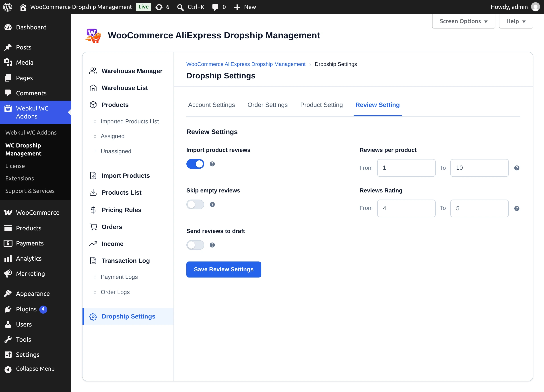Open the Ctrl+K search icon
The width and height of the screenshot is (544, 392).
click(180, 7)
